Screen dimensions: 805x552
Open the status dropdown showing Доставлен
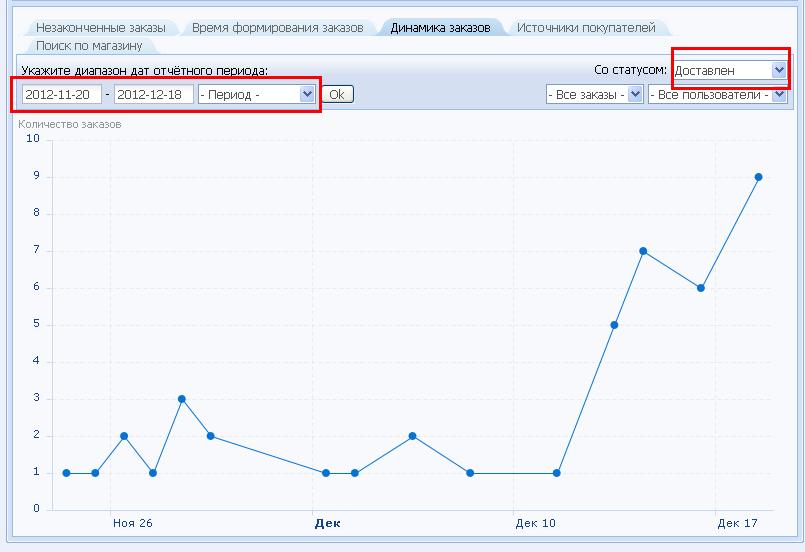730,70
